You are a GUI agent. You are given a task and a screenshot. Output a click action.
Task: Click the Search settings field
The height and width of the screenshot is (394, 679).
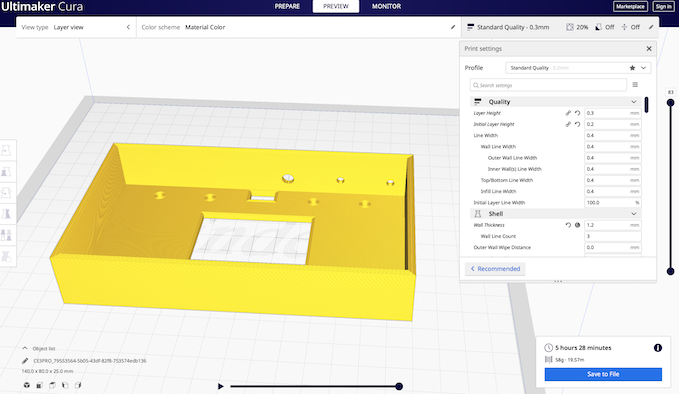point(548,85)
